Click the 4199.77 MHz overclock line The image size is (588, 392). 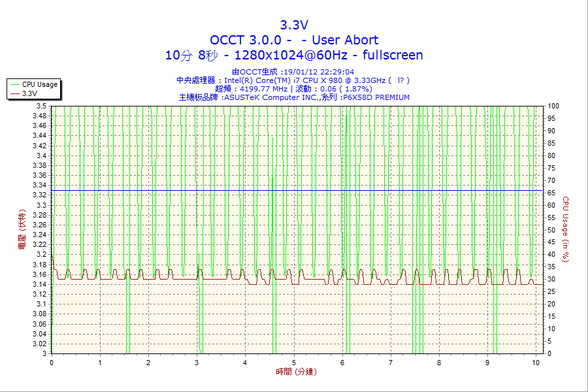(293, 89)
